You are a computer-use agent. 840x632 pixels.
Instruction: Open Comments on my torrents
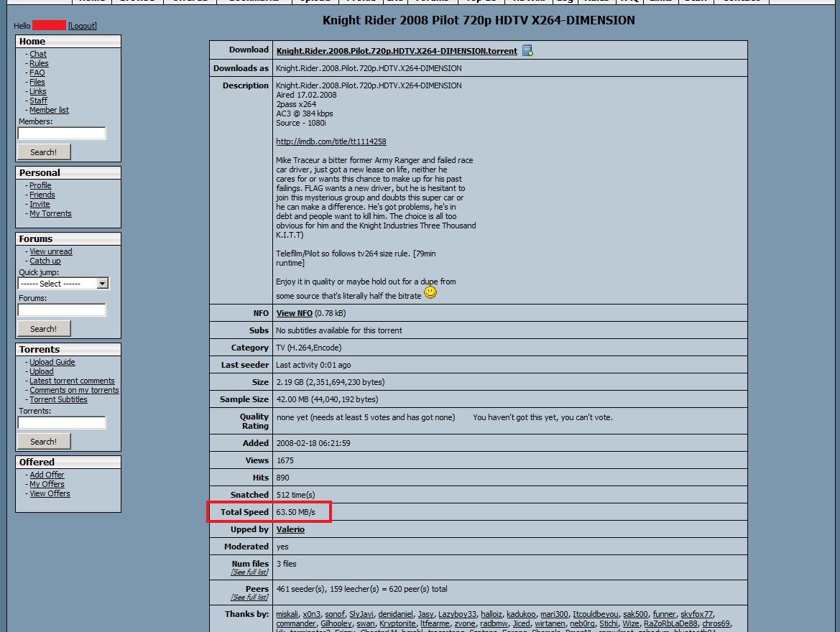point(74,391)
